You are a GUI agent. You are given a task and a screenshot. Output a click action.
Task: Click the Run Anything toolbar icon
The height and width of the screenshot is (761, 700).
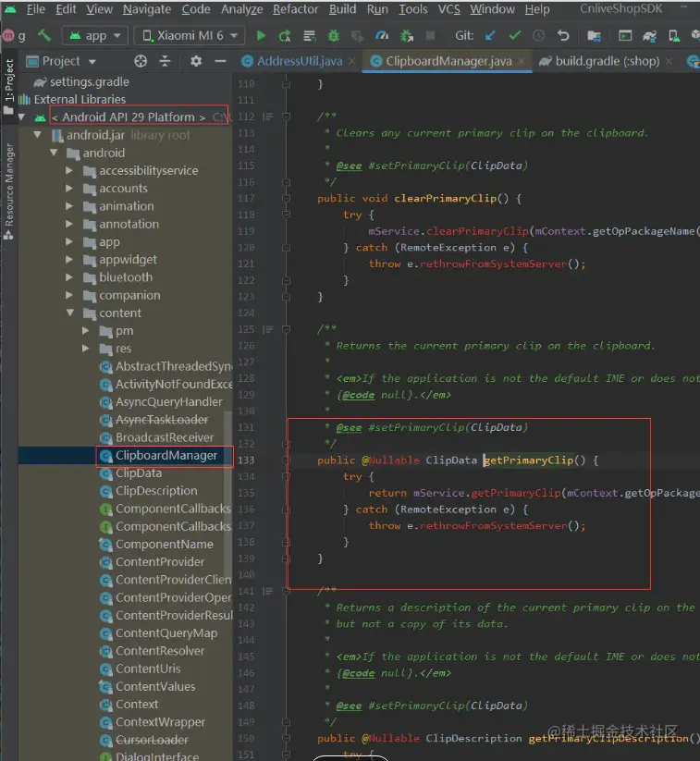625,35
